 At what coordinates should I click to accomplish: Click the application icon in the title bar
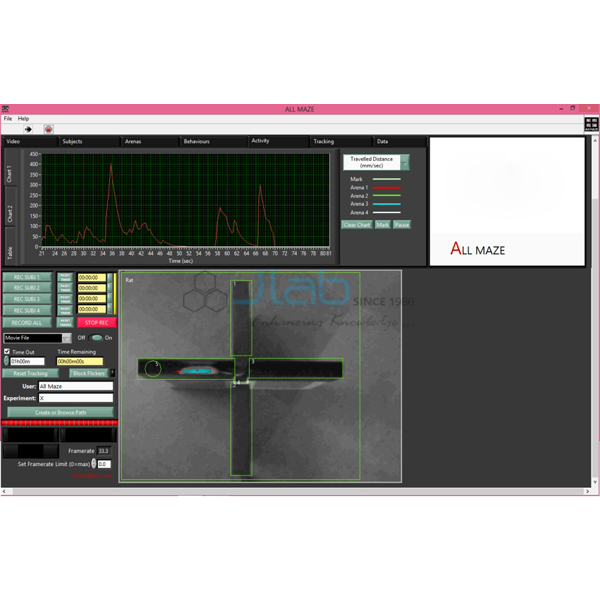5,109
